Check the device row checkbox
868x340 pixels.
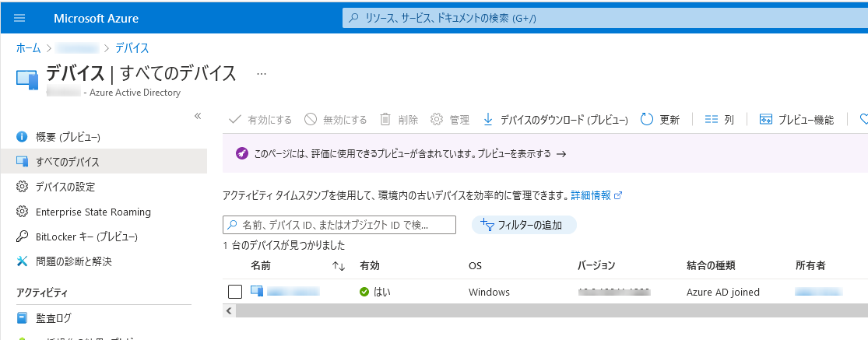click(235, 291)
